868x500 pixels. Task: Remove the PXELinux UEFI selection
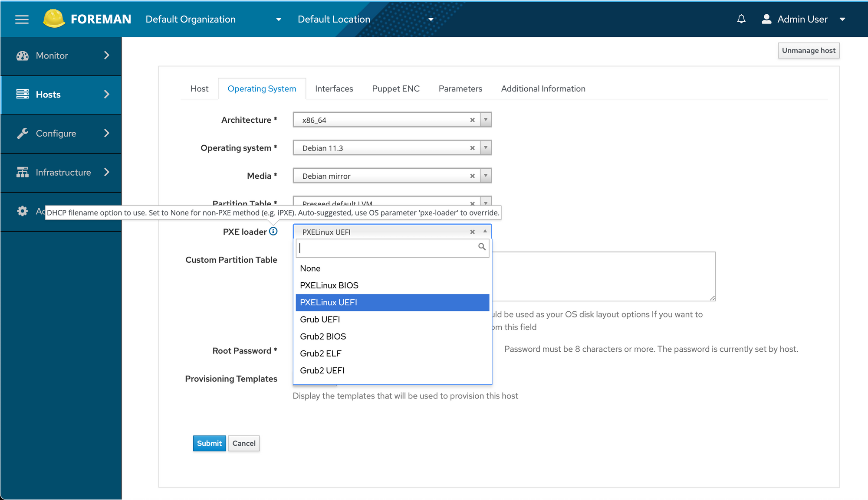[x=472, y=232]
